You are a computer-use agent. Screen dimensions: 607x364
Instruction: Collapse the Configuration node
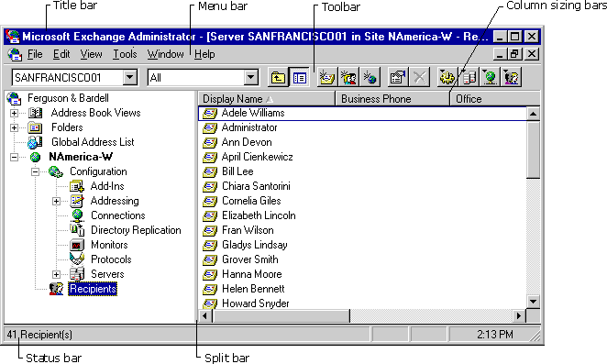coord(35,171)
